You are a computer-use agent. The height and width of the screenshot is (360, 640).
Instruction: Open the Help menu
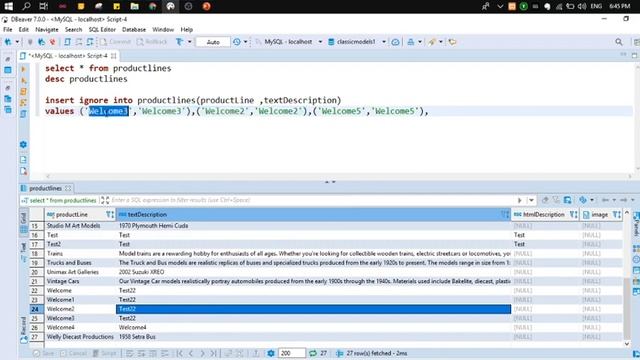(x=187, y=29)
